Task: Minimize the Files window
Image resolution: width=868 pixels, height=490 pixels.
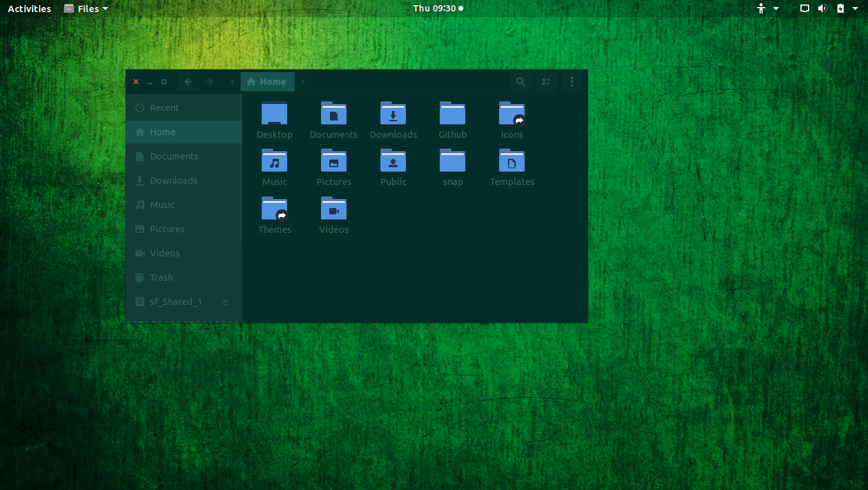Action: click(150, 82)
